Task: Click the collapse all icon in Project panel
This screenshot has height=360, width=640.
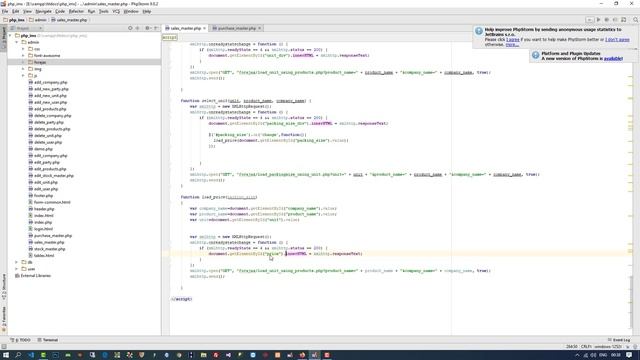Action: (x=138, y=28)
